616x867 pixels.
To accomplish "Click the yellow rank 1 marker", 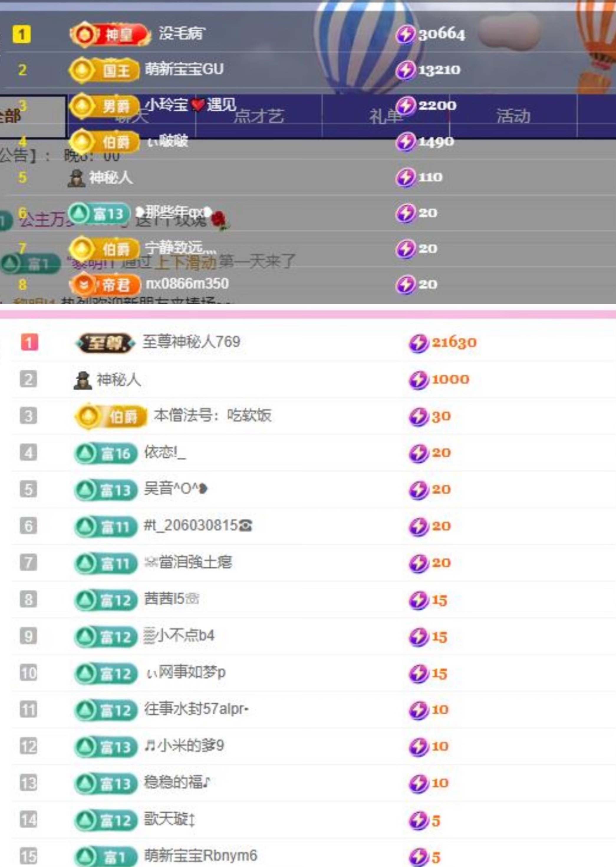I will pos(22,35).
